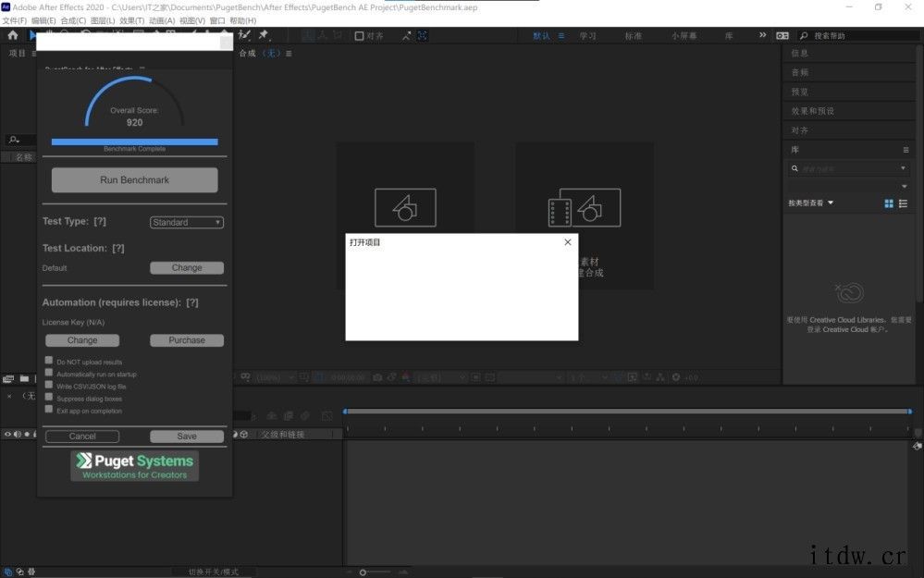Switch to the 学习 workspace
The height and width of the screenshot is (578, 924).
(587, 36)
